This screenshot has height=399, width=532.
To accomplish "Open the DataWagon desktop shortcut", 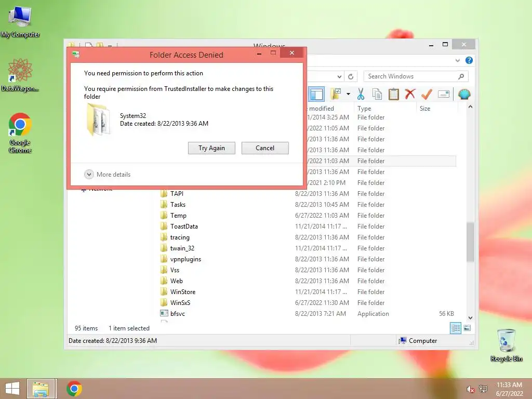I will click(x=20, y=75).
